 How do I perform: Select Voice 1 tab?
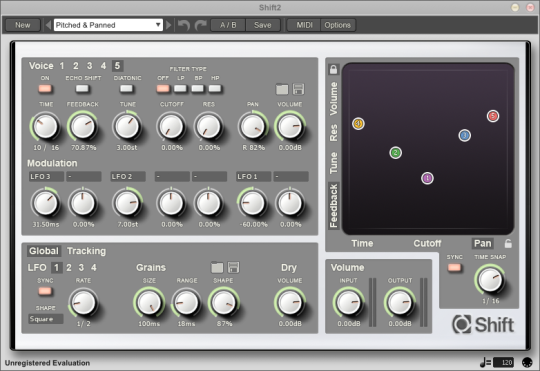(x=62, y=65)
